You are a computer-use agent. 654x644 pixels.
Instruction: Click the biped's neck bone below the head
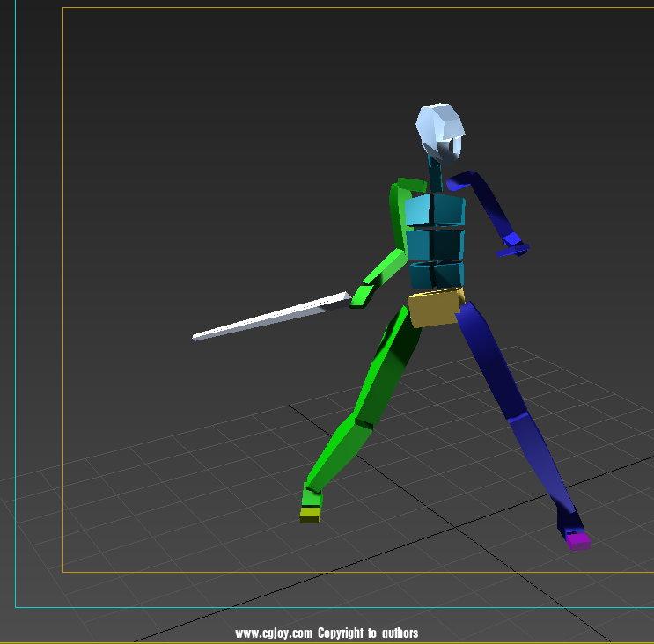point(437,172)
